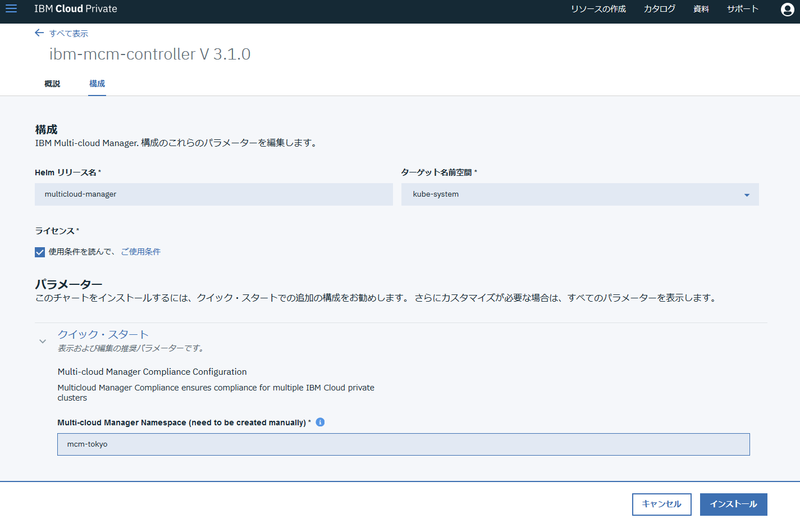800x518 pixels.
Task: Collapse the クイック・スタート section chevron
Action: coord(43,341)
